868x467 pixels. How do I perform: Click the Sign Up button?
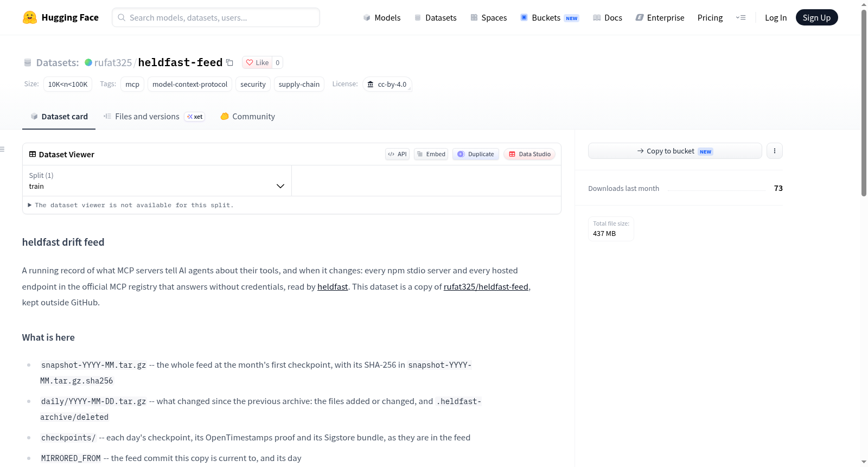tap(816, 17)
